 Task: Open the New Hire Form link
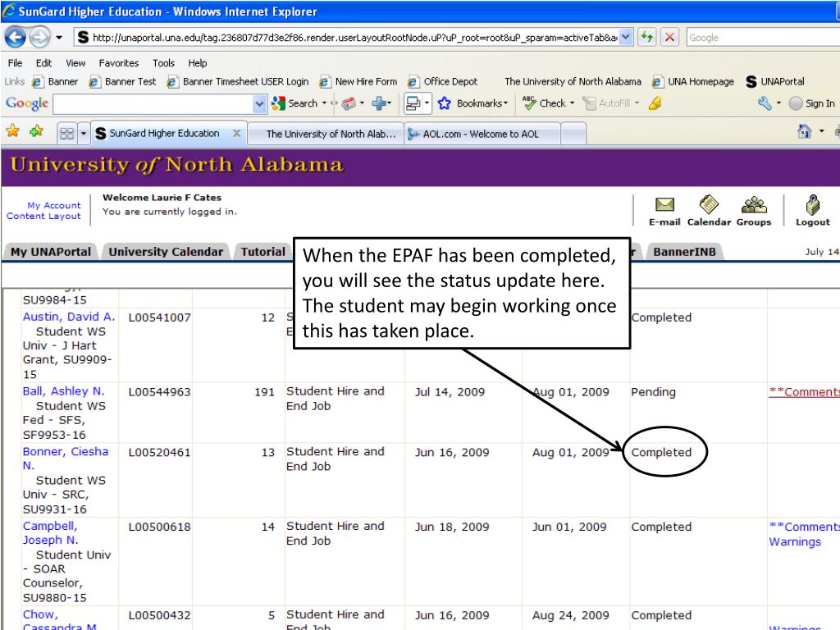[x=358, y=81]
